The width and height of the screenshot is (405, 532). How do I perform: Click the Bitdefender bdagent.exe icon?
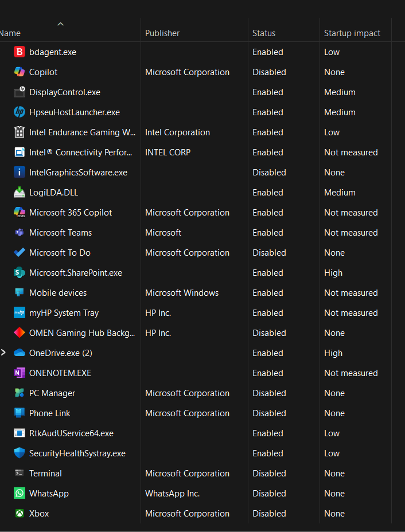[20, 52]
